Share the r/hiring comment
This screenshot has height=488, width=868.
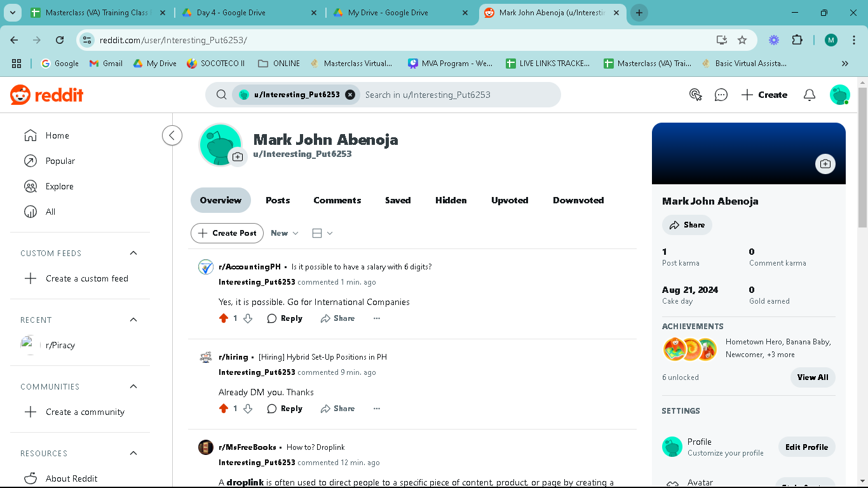coord(337,409)
